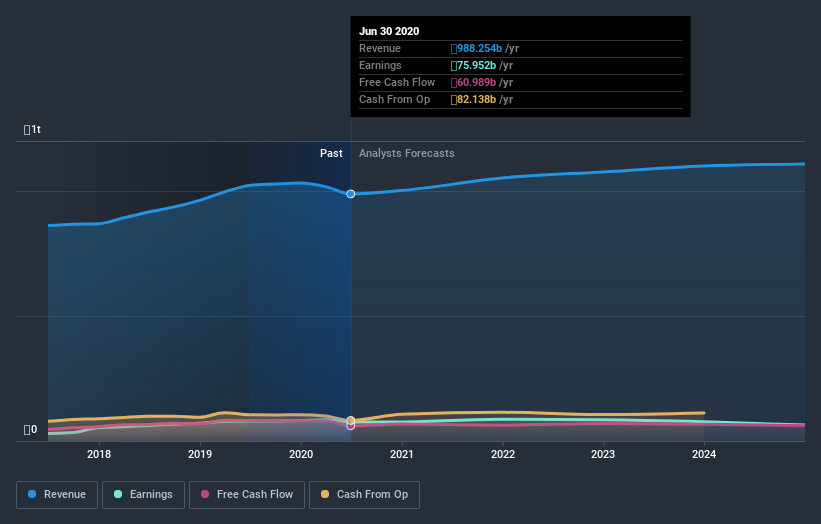Select the 2022 x-axis label
The image size is (821, 524).
click(503, 454)
